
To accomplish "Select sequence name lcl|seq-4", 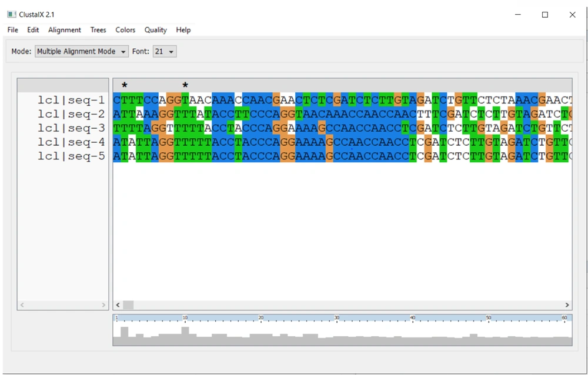I will [71, 142].
